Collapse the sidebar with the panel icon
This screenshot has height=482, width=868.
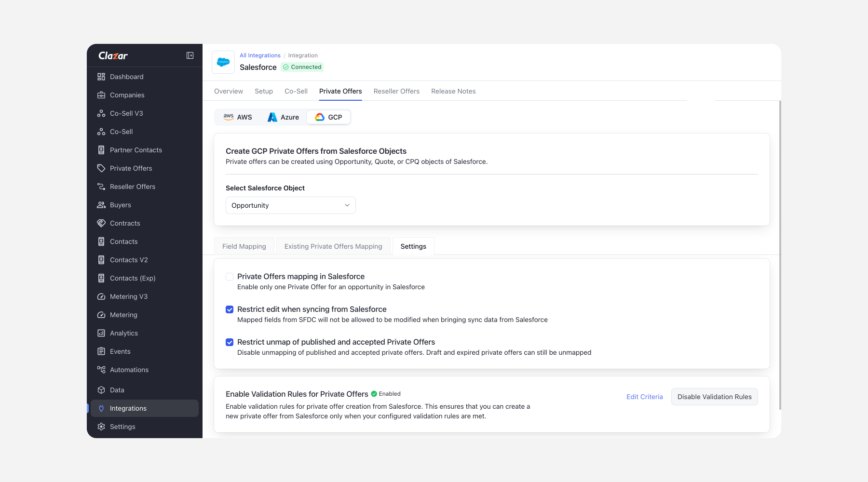[x=190, y=55]
